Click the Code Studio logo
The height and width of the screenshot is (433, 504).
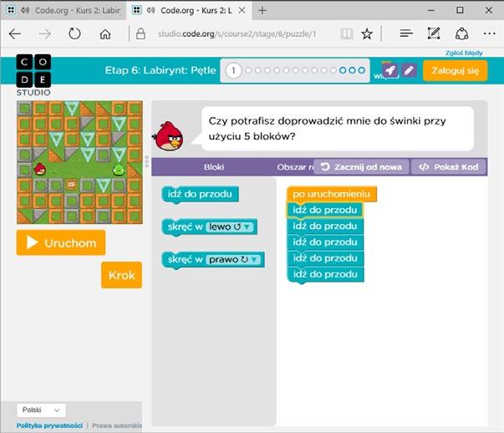33,75
